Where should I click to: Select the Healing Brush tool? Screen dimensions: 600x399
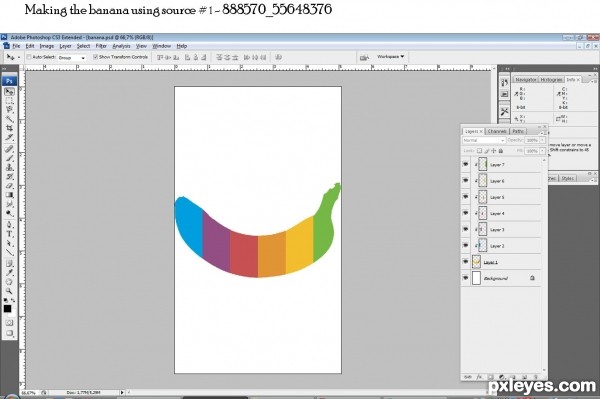click(9, 149)
